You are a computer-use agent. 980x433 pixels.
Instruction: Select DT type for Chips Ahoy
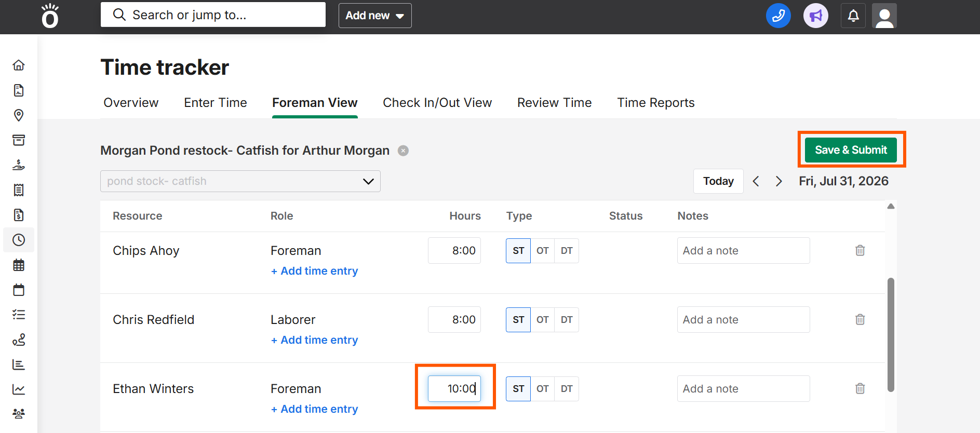click(567, 251)
